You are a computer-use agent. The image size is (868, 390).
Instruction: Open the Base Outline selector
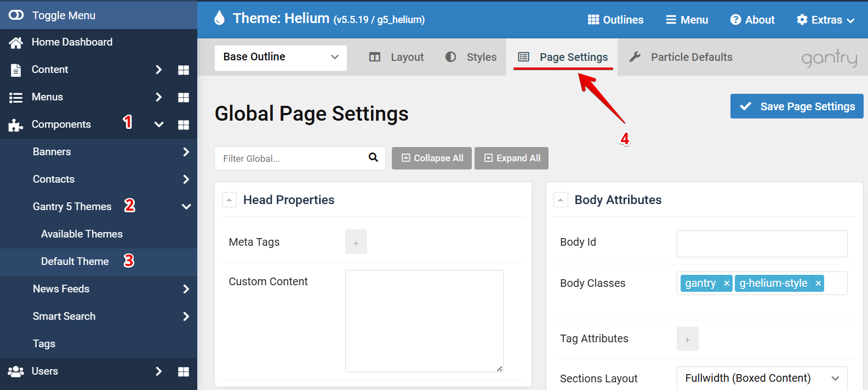point(281,58)
